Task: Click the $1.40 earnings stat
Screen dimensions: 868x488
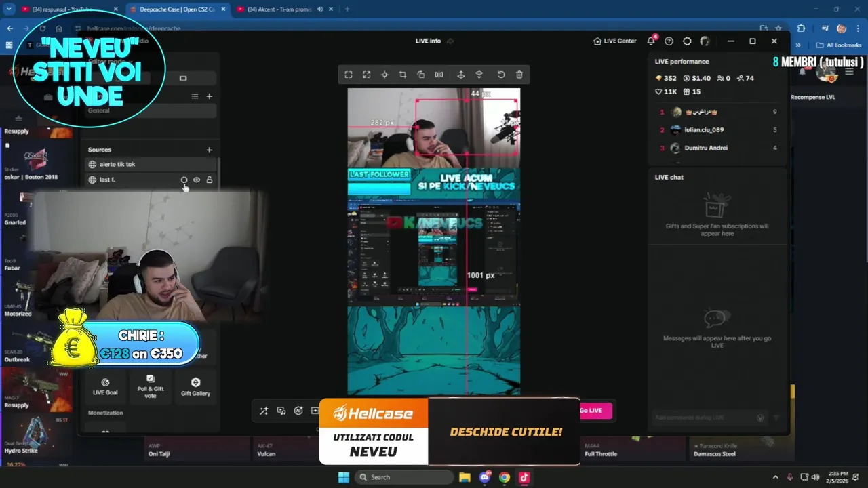Action: click(696, 78)
